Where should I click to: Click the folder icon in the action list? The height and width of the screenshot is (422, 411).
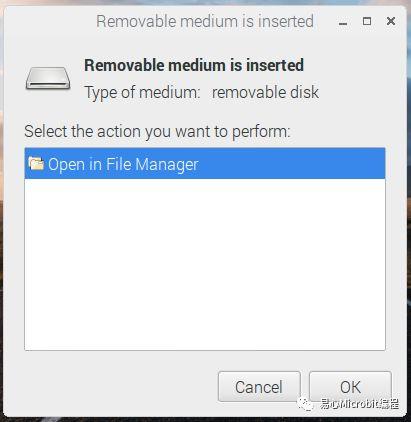click(36, 163)
